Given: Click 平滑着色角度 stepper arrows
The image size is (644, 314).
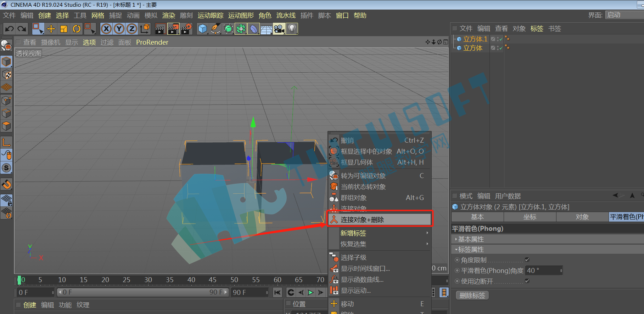Looking at the screenshot, I should pos(561,270).
